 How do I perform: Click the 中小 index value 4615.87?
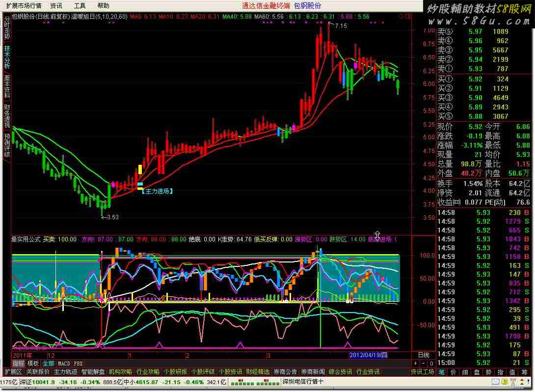coord(147,383)
